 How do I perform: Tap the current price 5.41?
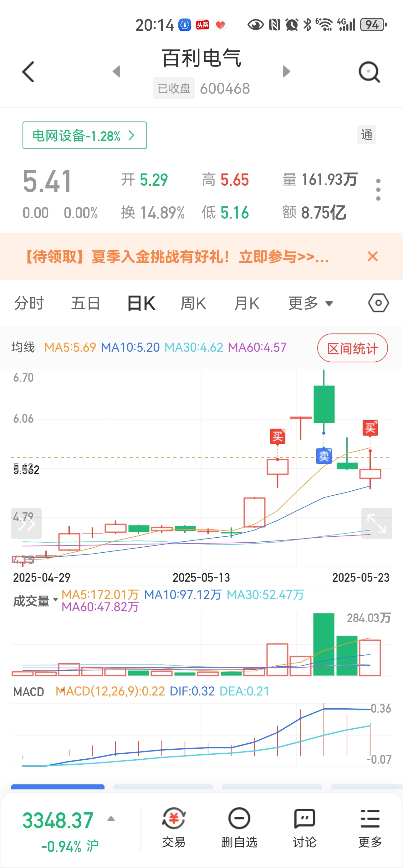(48, 181)
